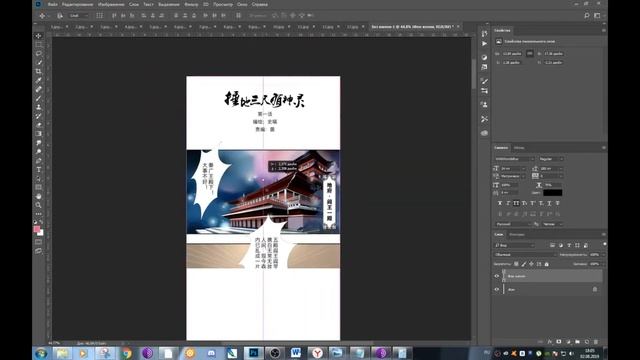Open the leading dropdown in Character panel

point(552,168)
